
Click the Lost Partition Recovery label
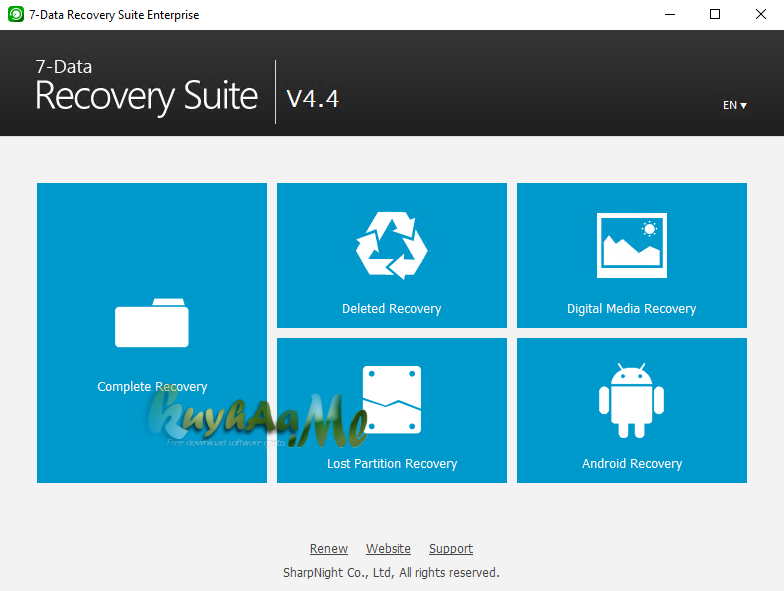click(x=392, y=464)
